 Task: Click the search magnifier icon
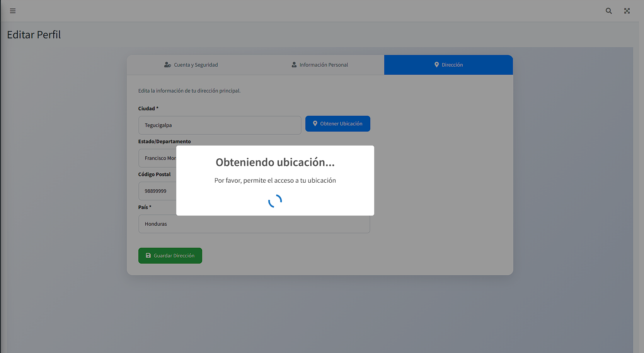[608, 11]
